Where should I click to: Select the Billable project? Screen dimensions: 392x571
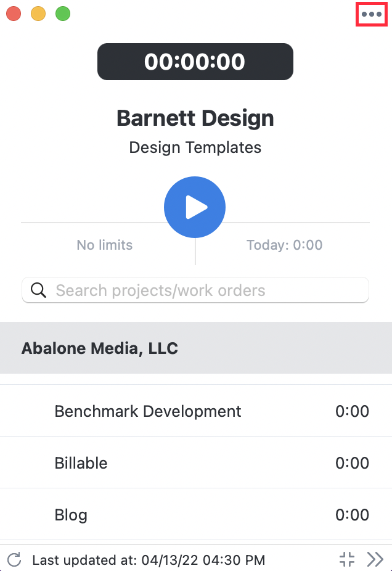(196, 463)
